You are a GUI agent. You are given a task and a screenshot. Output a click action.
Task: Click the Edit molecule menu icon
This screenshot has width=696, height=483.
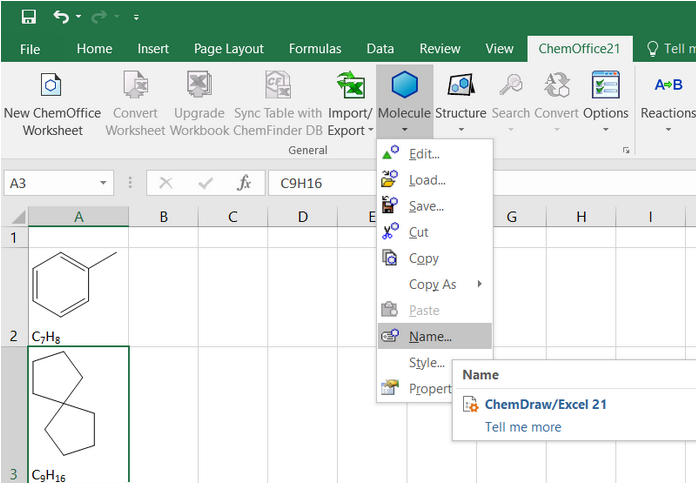click(x=390, y=152)
